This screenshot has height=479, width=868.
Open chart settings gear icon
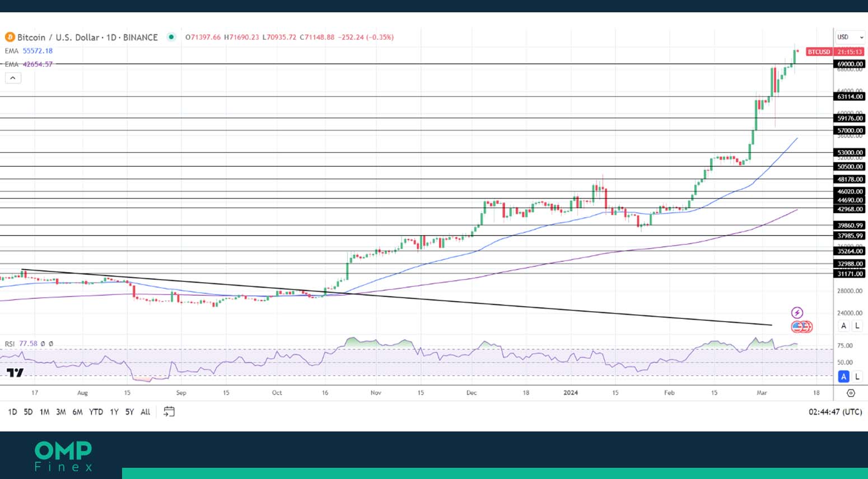[x=851, y=393]
